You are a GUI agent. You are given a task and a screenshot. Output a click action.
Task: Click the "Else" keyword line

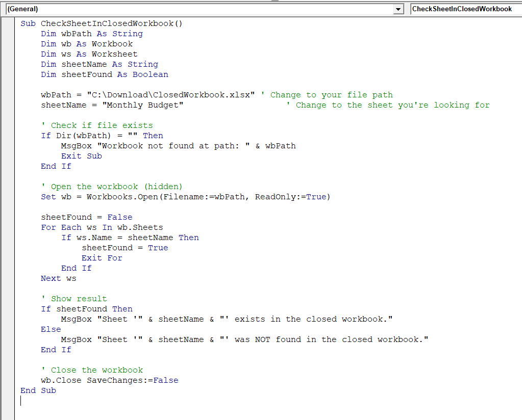(x=51, y=329)
